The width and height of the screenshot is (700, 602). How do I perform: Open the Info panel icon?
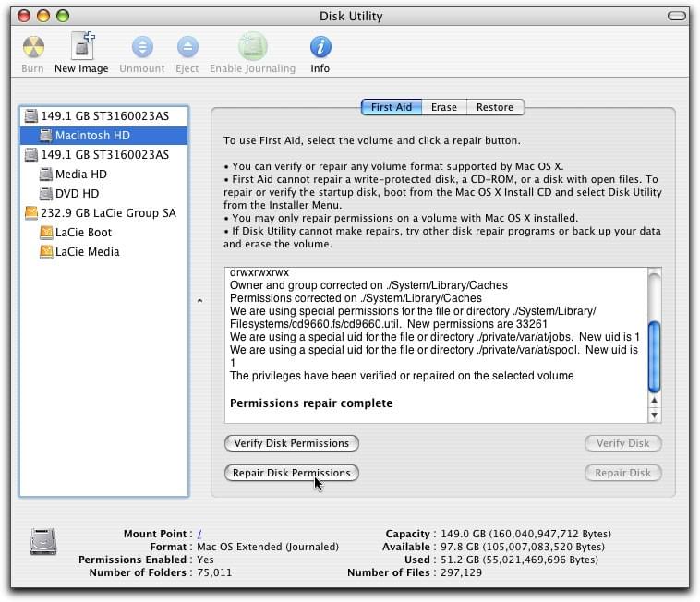(320, 47)
